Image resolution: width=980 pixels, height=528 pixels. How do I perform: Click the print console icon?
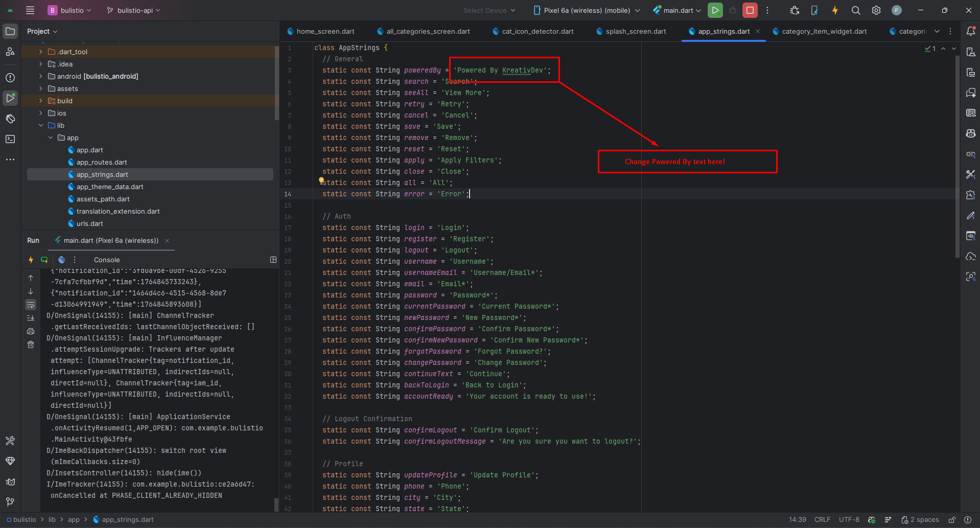[x=31, y=331]
